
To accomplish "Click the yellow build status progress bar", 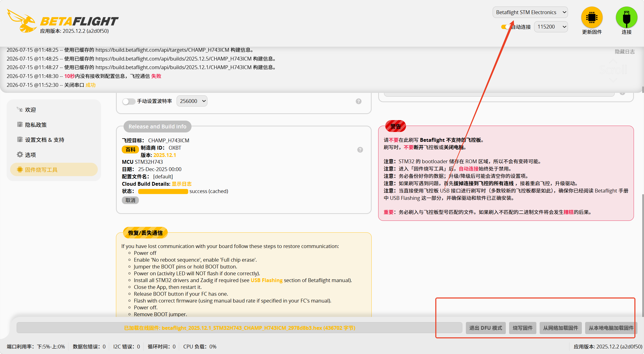I will 163,191.
